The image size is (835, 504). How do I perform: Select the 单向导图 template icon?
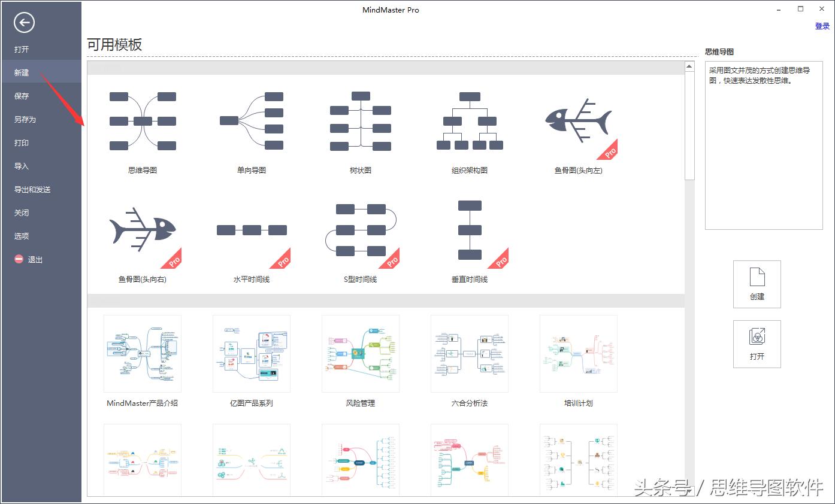click(x=251, y=122)
